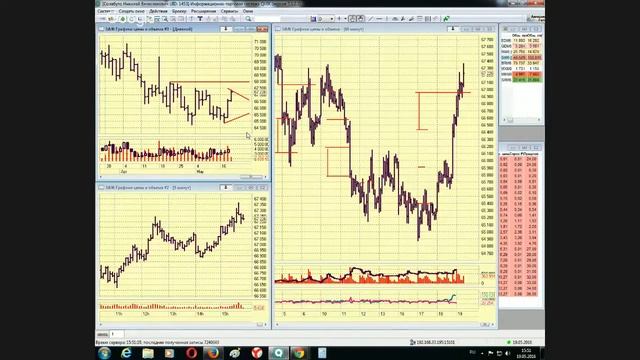
Task: Click the pin icon on daily chart titlebar
Action: pos(225,29)
